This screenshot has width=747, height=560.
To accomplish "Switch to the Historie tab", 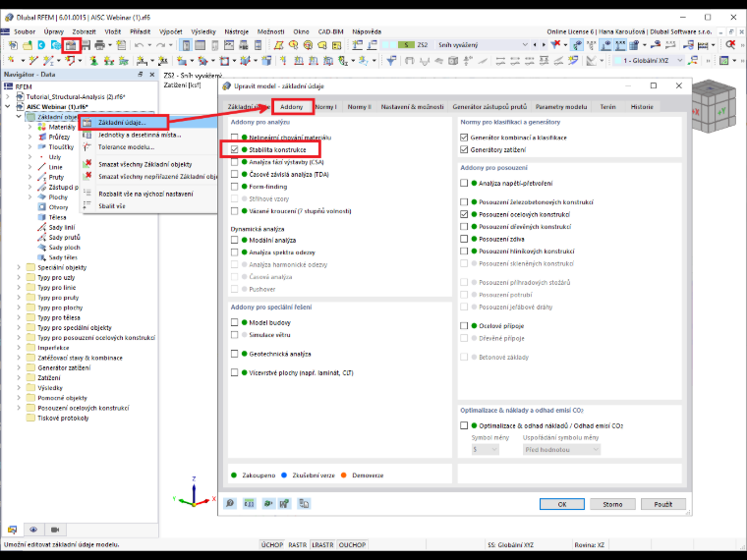I will (x=642, y=107).
